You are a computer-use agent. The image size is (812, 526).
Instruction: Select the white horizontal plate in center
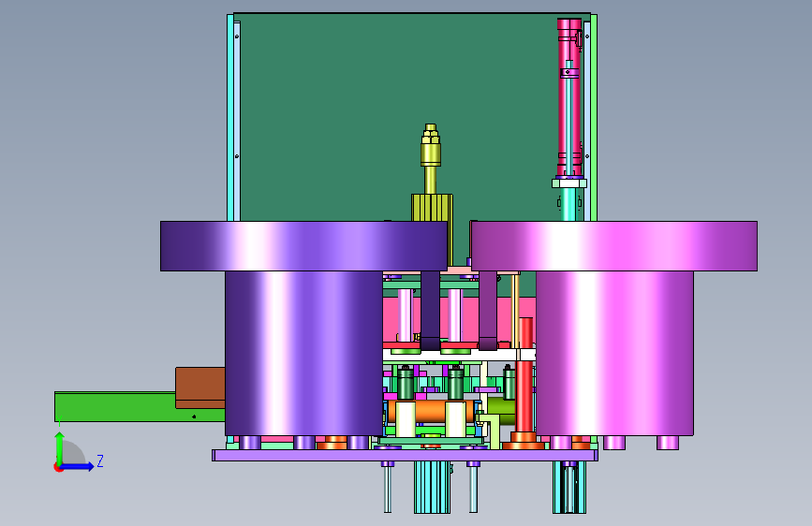point(459,355)
